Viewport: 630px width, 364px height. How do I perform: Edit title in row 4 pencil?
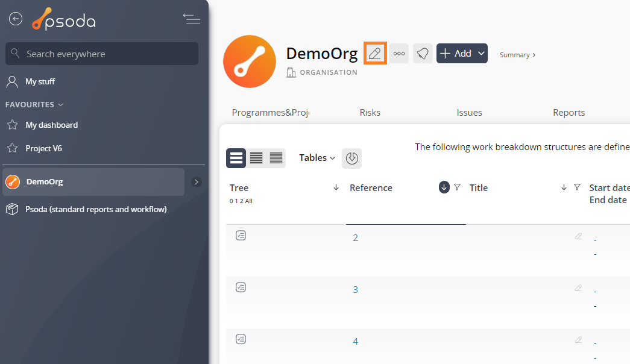pyautogui.click(x=578, y=340)
